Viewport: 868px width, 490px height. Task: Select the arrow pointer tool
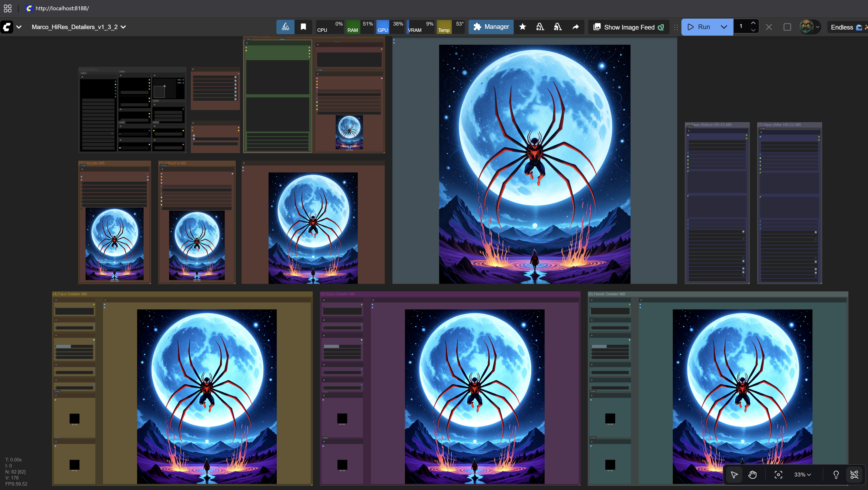pyautogui.click(x=734, y=474)
